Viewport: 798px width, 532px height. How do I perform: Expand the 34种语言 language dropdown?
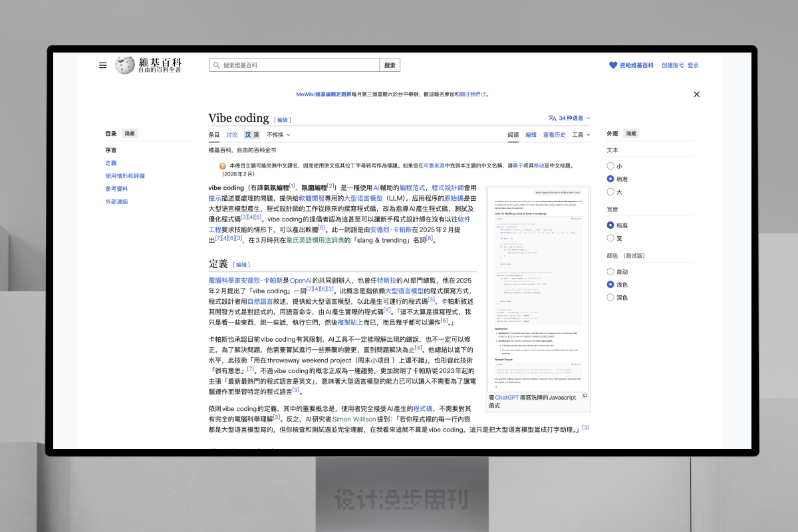click(574, 118)
